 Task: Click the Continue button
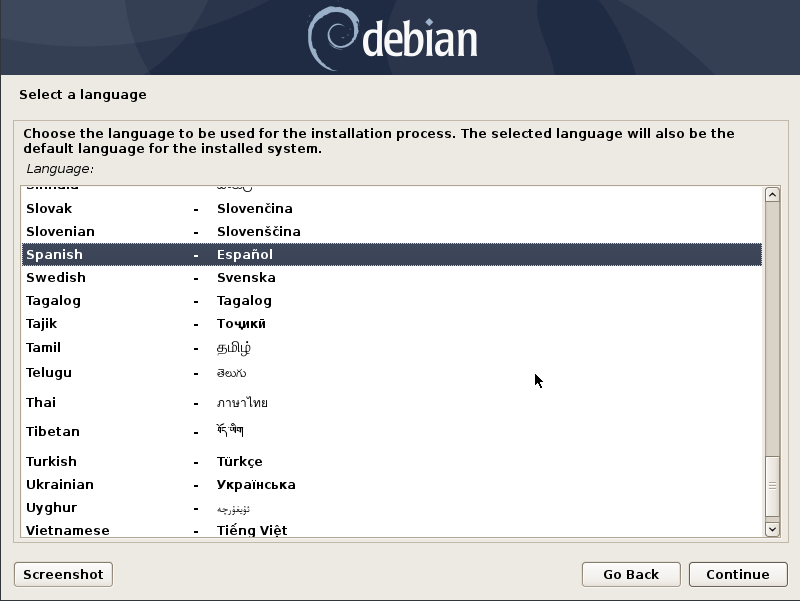[x=738, y=574]
